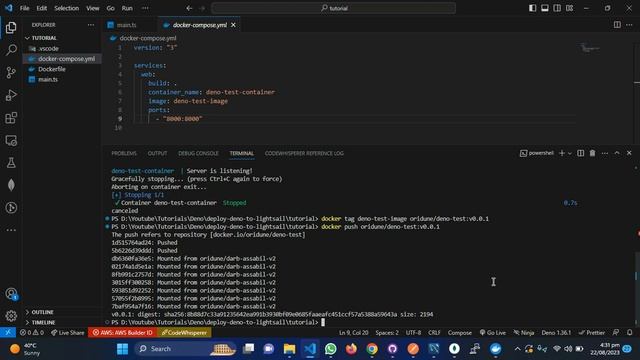Open the File menu

click(x=24, y=8)
